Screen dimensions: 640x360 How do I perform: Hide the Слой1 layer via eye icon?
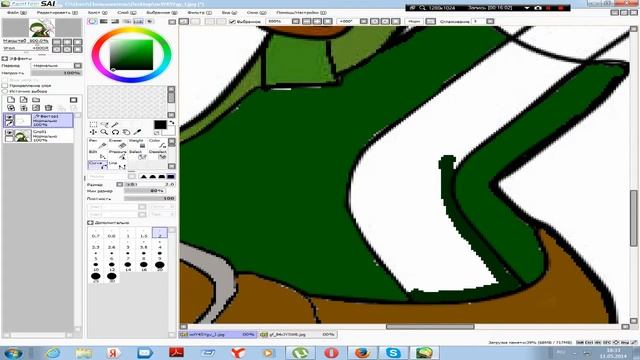coord(9,133)
